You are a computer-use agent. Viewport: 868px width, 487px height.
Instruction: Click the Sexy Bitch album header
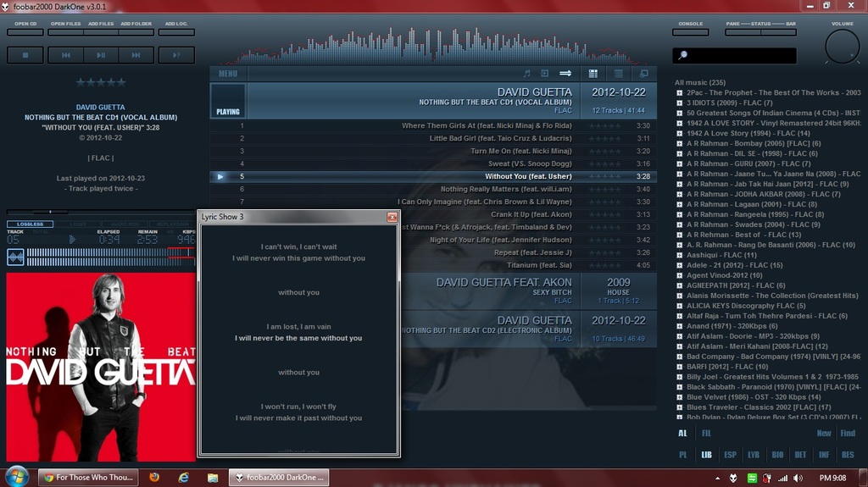(528, 291)
